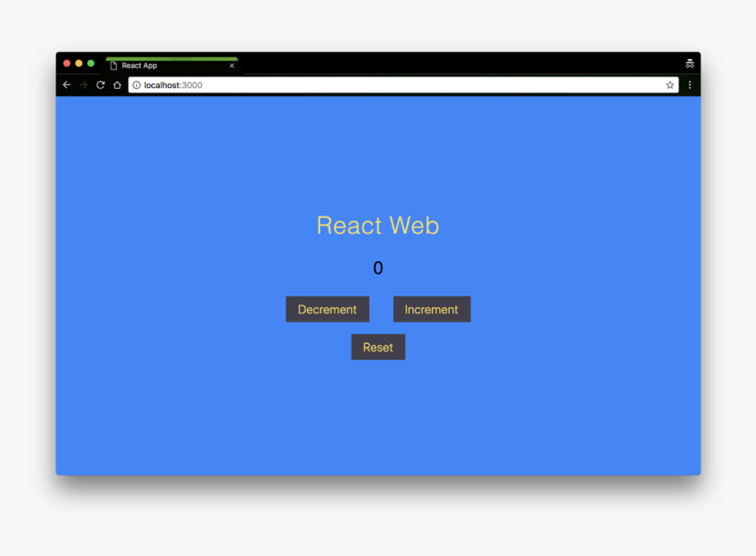The height and width of the screenshot is (556, 756).
Task: View site info via the circled-i icon
Action: (136, 84)
